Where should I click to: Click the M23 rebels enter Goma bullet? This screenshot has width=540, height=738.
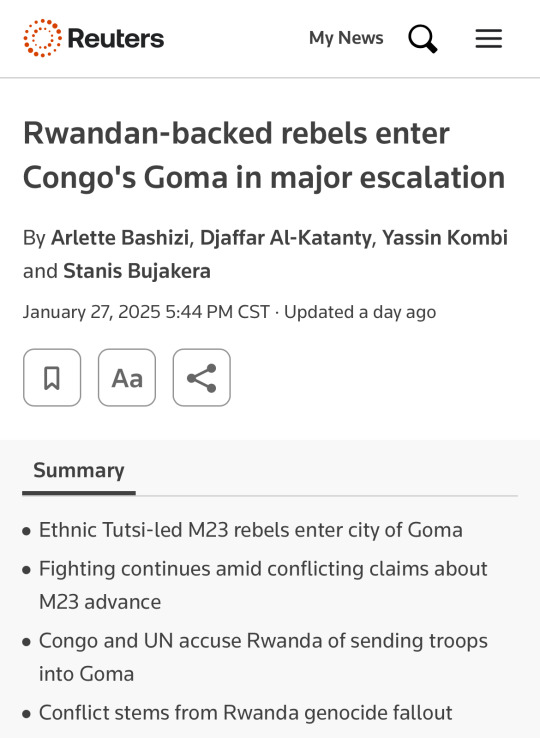point(250,530)
